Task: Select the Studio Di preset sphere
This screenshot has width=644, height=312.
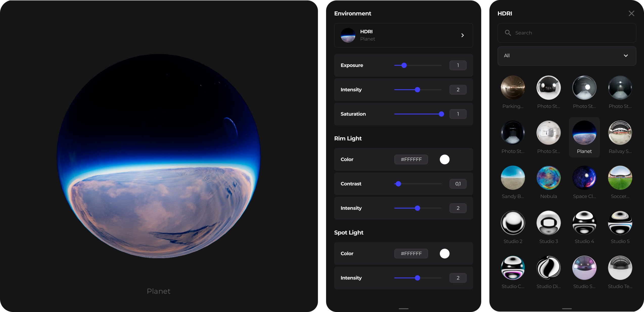Action: pyautogui.click(x=548, y=268)
